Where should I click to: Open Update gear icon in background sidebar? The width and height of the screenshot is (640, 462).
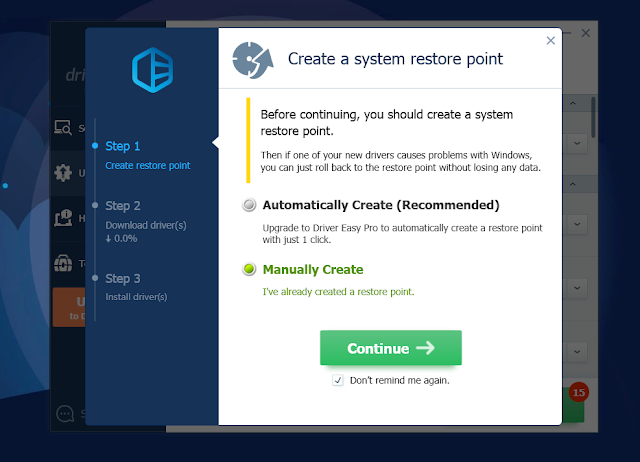63,173
